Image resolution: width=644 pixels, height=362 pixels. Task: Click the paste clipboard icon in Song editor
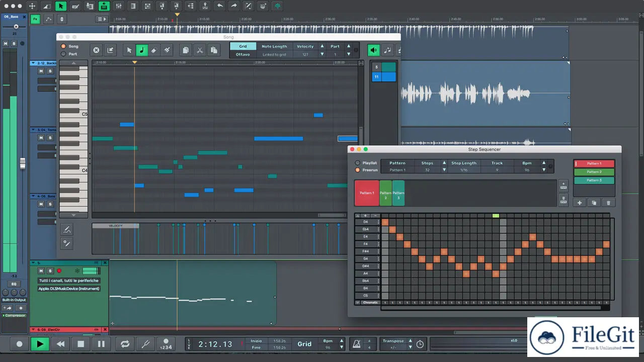214,50
